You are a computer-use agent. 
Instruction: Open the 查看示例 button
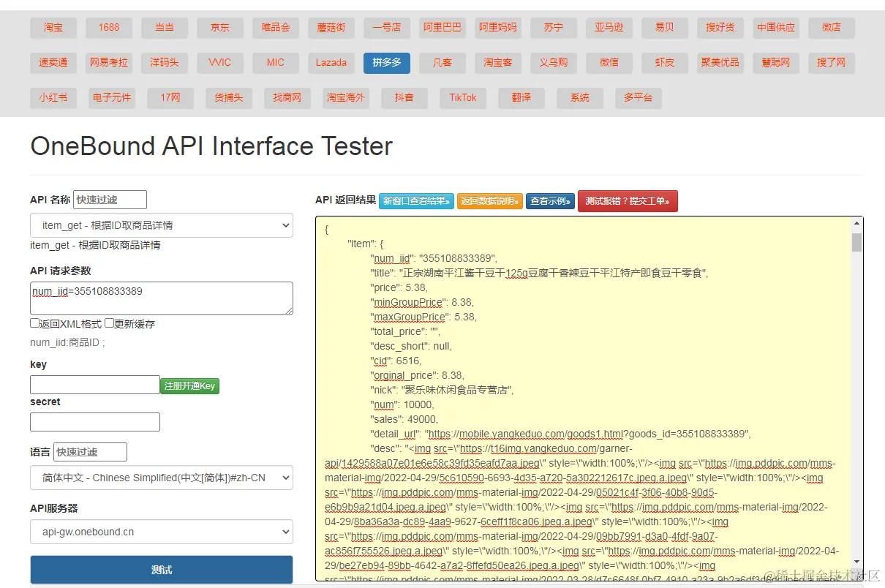click(x=550, y=201)
